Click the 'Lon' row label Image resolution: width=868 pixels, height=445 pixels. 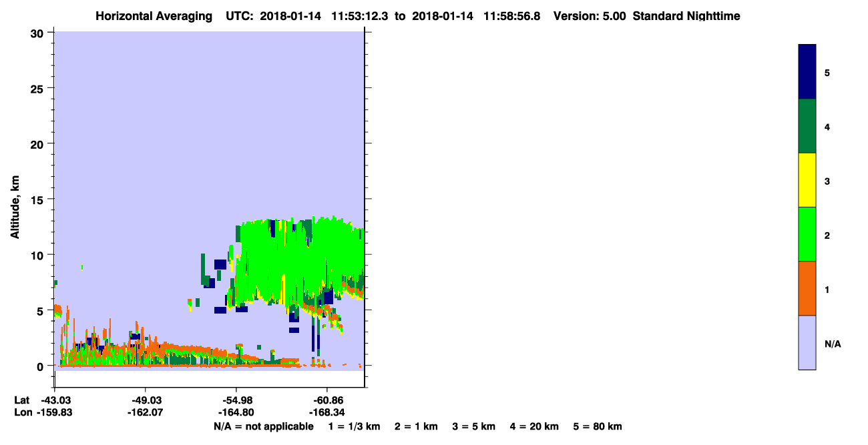click(22, 412)
